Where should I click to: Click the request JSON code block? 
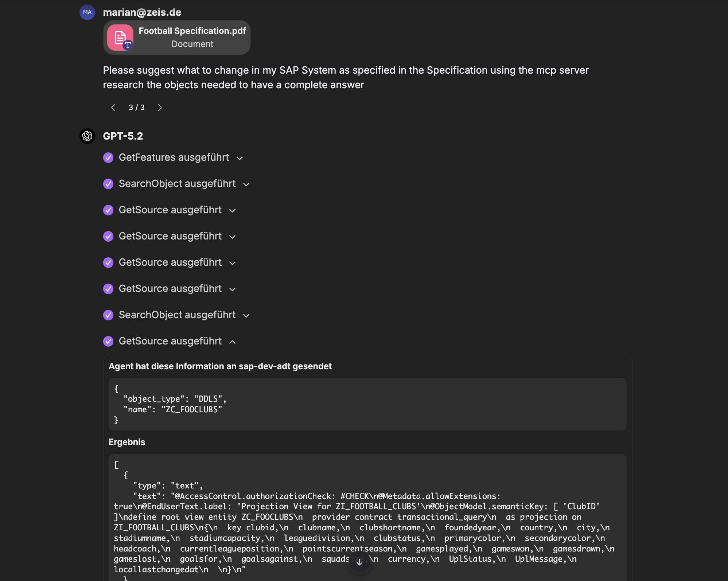click(x=367, y=404)
